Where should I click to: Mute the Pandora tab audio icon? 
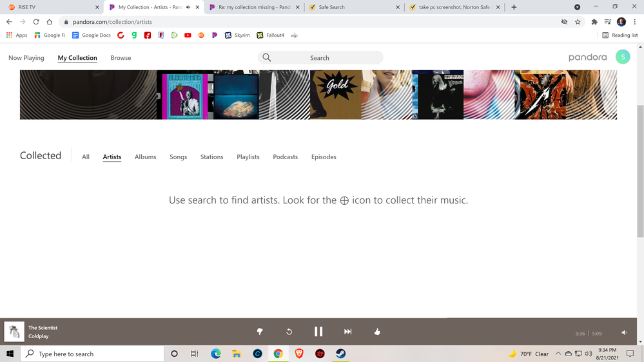pyautogui.click(x=188, y=7)
